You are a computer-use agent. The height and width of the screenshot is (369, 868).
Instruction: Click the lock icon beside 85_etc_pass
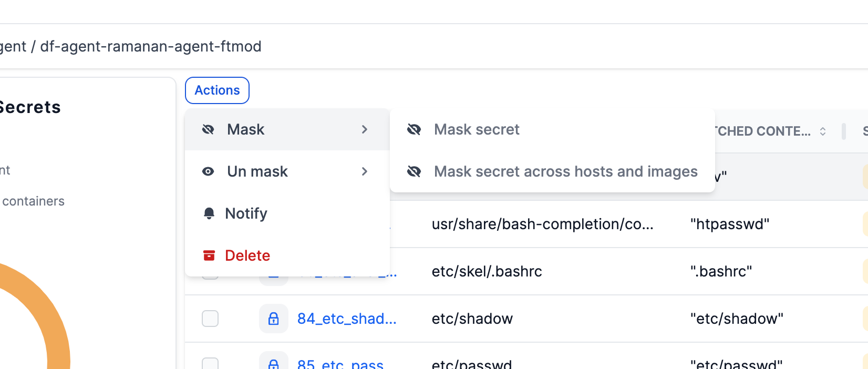pyautogui.click(x=274, y=364)
